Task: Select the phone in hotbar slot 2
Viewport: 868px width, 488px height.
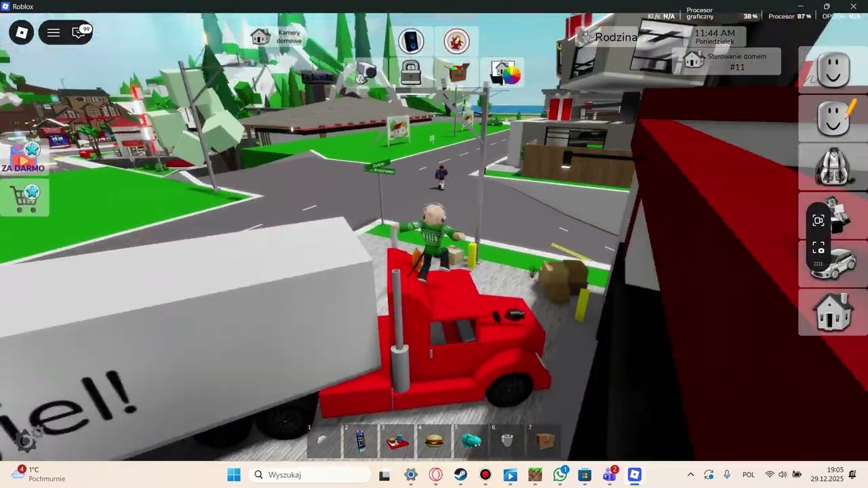Action: (x=361, y=441)
